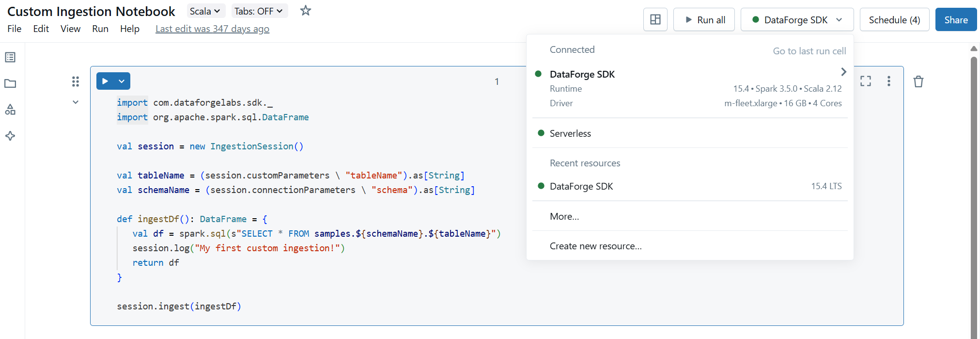Open DataForge SDK cluster details chevron
Image resolution: width=980 pixels, height=339 pixels.
pyautogui.click(x=843, y=72)
